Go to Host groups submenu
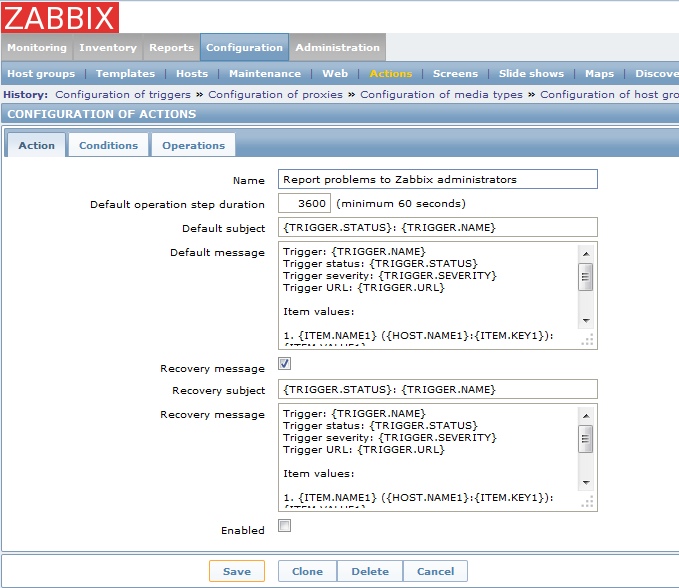The image size is (679, 588). point(41,74)
